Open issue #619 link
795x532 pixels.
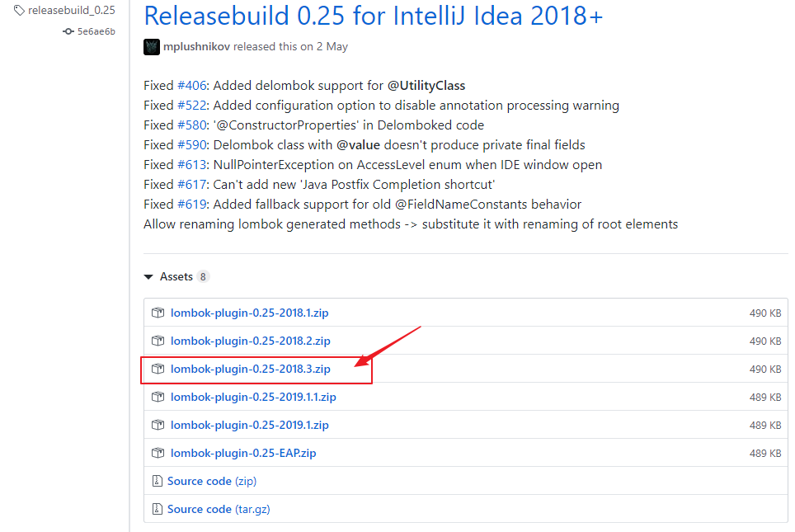coord(191,205)
